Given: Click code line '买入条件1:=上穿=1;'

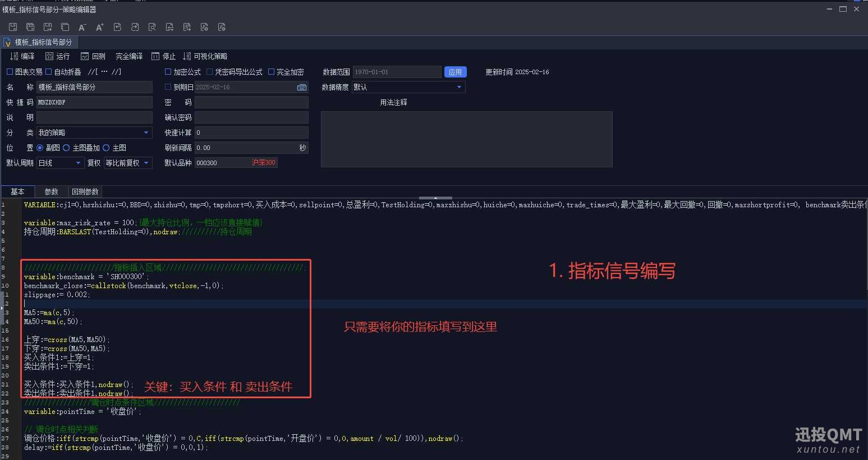Looking at the screenshot, I should 59,358.
